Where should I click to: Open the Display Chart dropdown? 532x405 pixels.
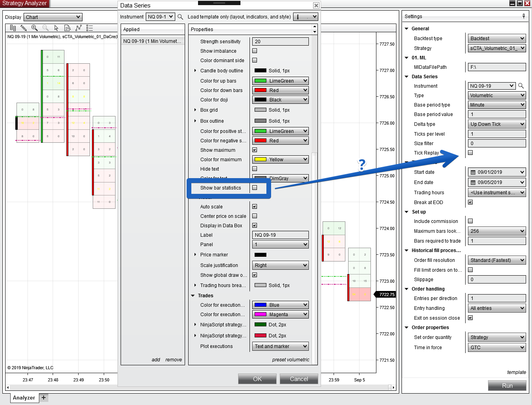53,17
